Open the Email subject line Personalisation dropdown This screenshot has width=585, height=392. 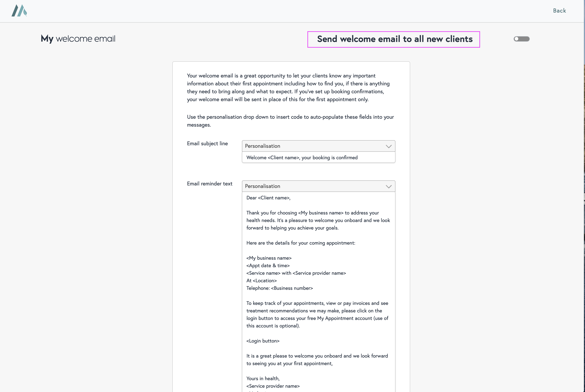[x=315, y=146]
